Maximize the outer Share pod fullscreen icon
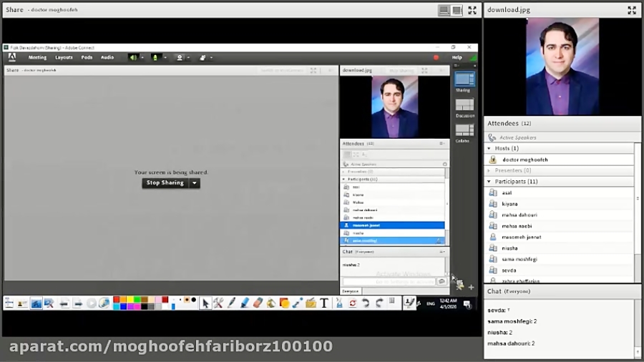The width and height of the screenshot is (644, 362). (x=472, y=10)
